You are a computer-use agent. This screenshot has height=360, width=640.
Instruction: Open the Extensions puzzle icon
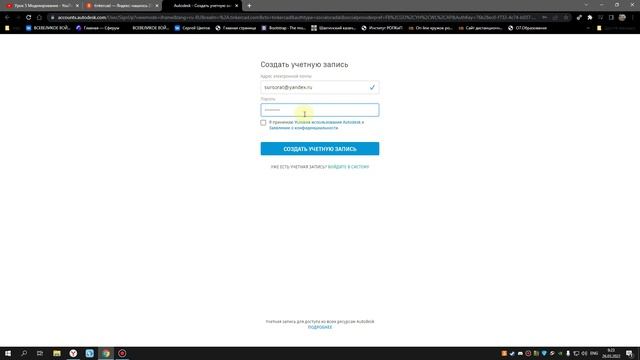click(590, 18)
